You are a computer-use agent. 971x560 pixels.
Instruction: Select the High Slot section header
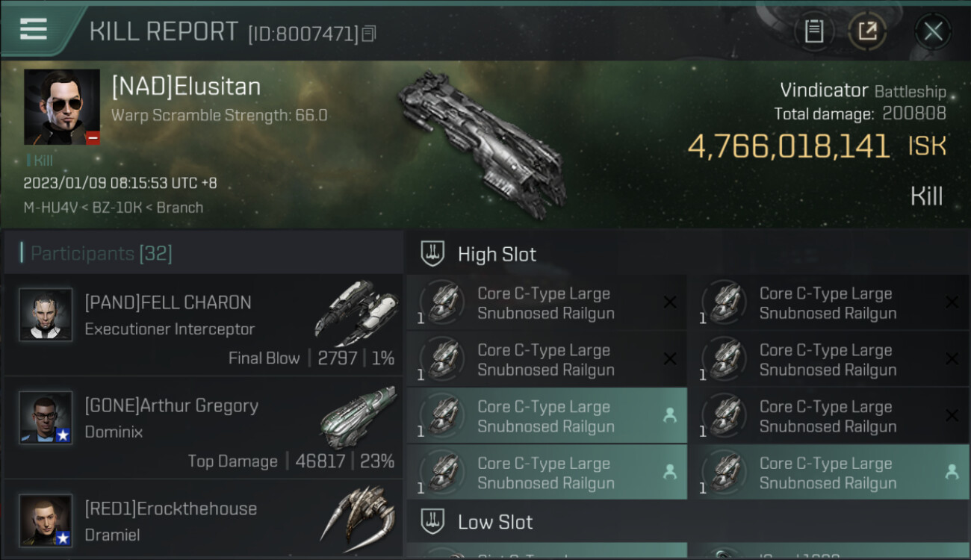[x=497, y=254]
